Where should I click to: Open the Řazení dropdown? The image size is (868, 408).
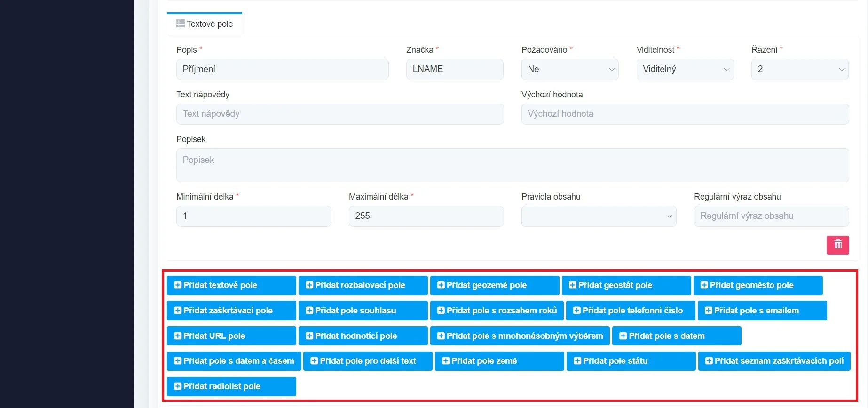pyautogui.click(x=799, y=69)
